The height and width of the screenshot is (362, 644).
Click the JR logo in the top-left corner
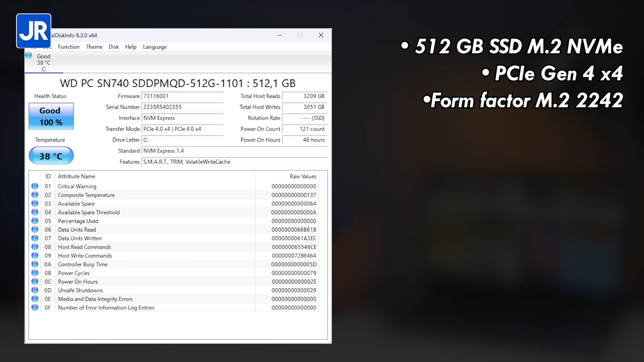(x=33, y=30)
